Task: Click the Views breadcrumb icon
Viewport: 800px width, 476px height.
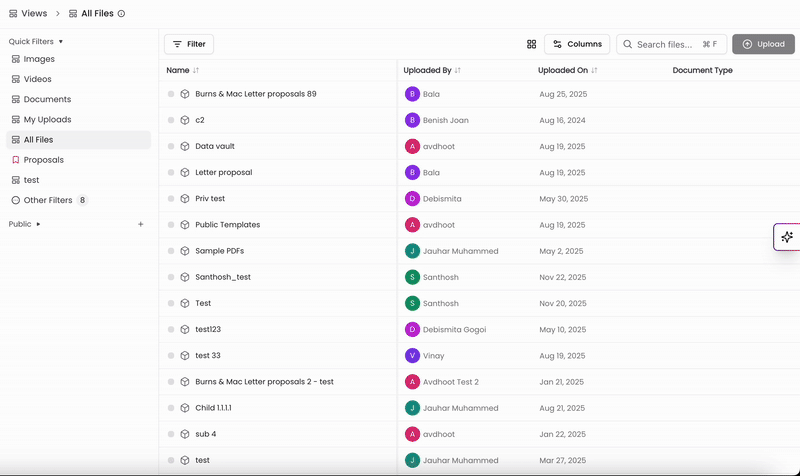Action: coord(13,14)
